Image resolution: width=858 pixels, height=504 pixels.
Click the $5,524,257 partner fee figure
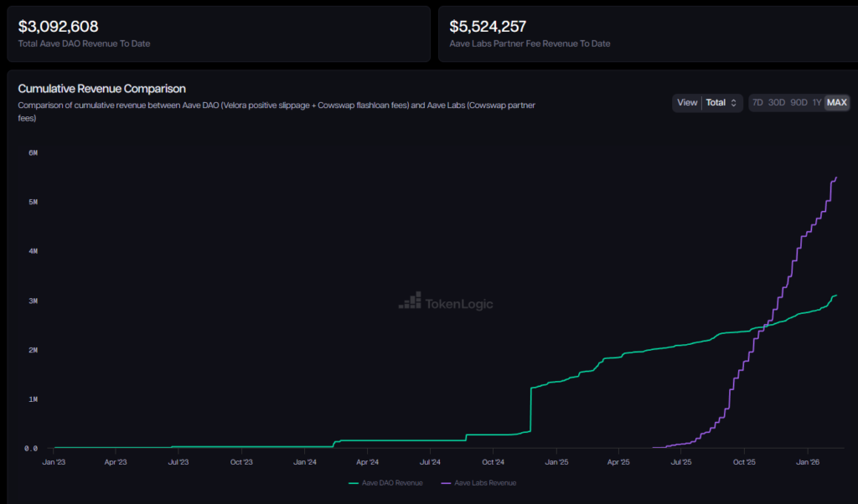pos(488,26)
